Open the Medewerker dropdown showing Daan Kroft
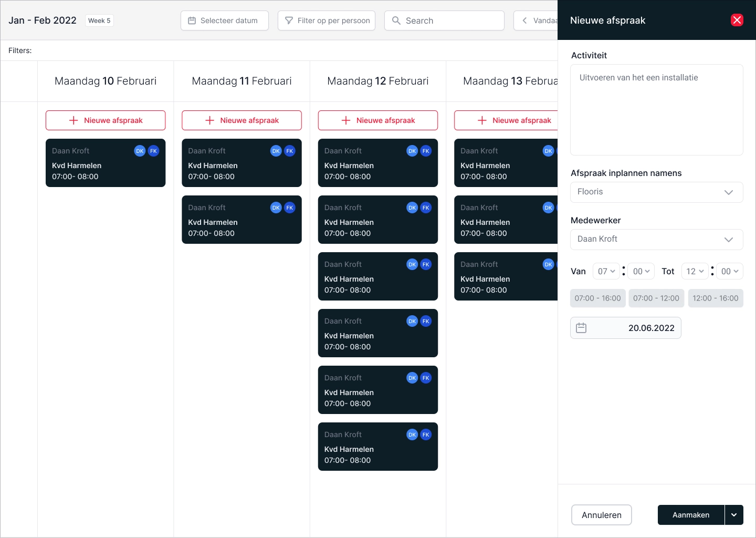This screenshot has height=538, width=756. pos(656,240)
